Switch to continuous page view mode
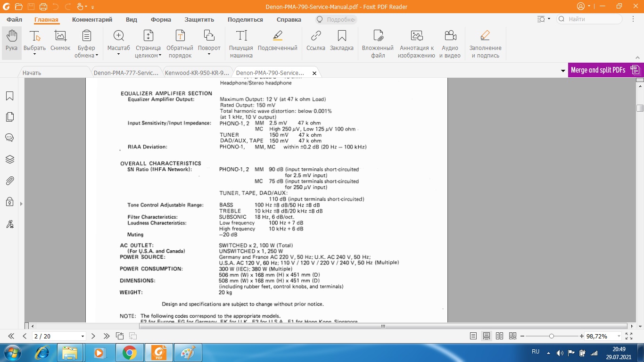Image resolution: width=644 pixels, height=362 pixels. click(x=487, y=336)
